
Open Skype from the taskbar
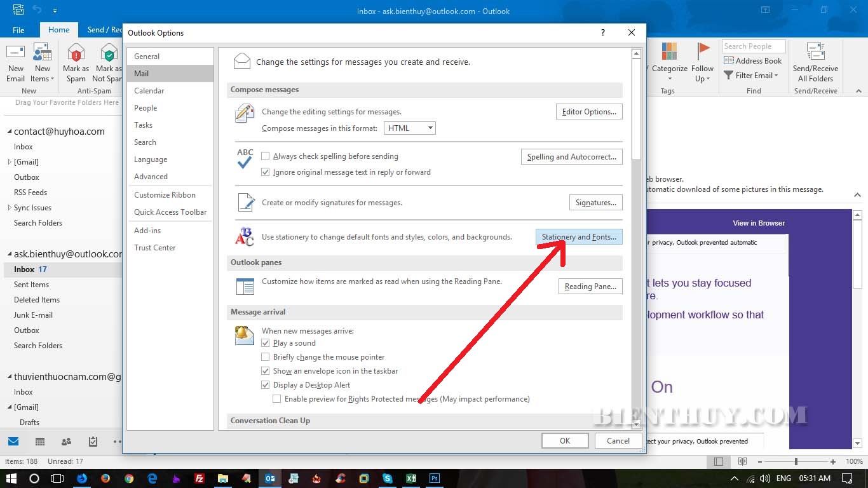(388, 478)
